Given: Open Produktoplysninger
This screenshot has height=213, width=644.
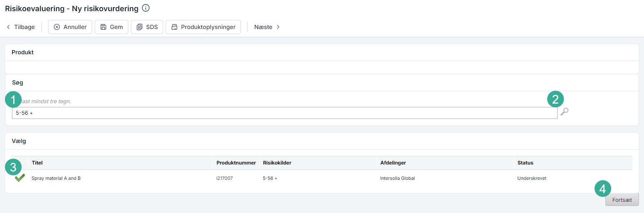Looking at the screenshot, I should pos(203,27).
